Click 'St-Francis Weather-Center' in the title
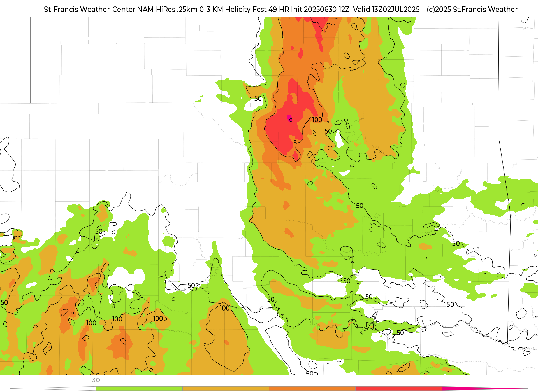This screenshot has height=392, width=538. (90, 10)
